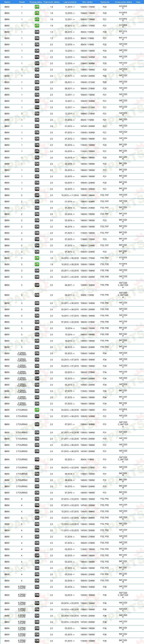Click the date range '07.2012 -> 02.2016'

[70, 322]
